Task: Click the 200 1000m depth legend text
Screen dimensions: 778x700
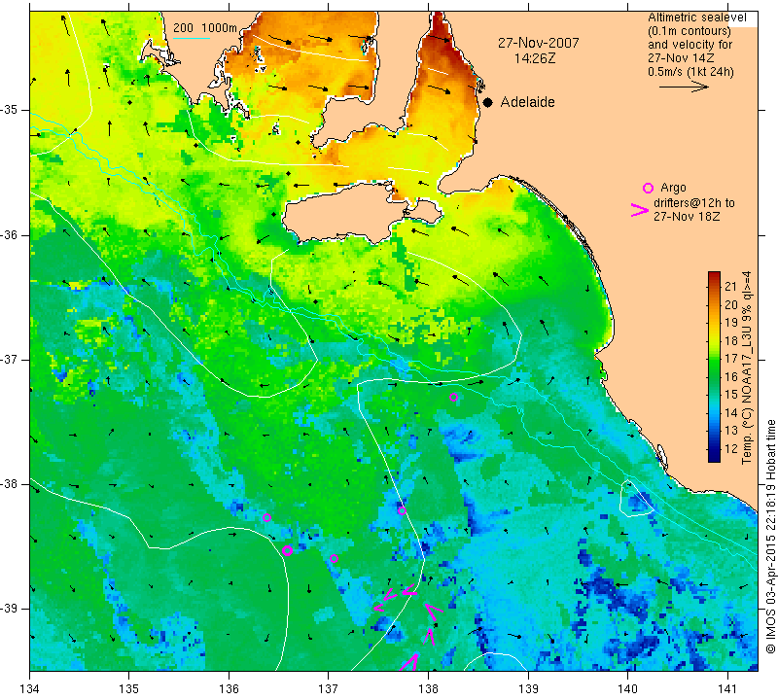Action: 205,28
